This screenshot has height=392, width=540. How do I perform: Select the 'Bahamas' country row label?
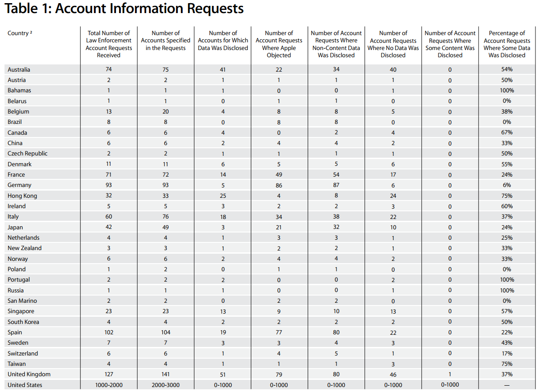click(x=19, y=91)
